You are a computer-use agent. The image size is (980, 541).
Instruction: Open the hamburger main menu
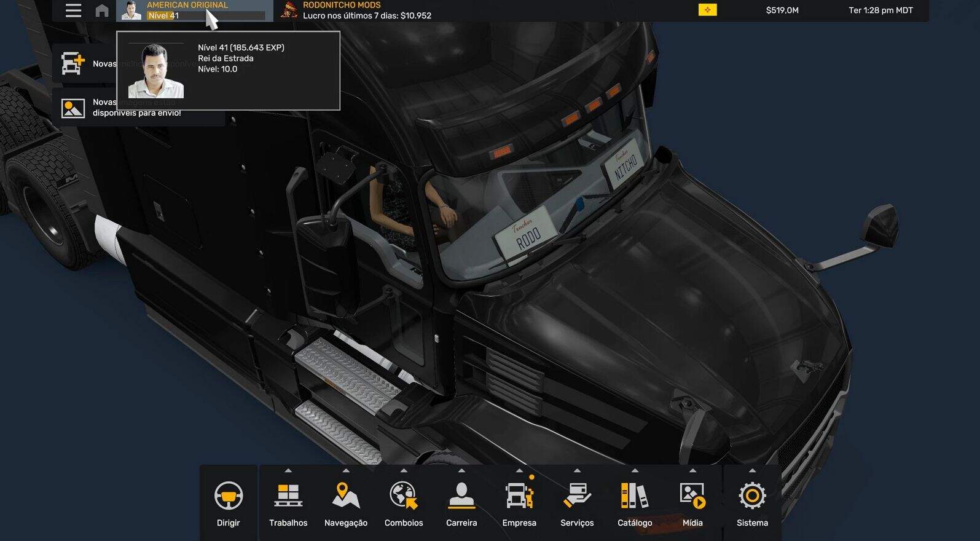(x=73, y=10)
